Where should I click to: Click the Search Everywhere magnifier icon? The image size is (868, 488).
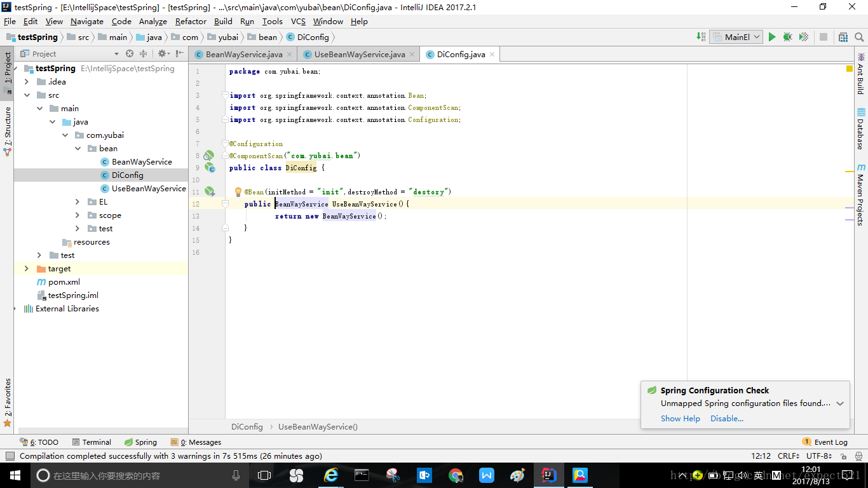[858, 37]
